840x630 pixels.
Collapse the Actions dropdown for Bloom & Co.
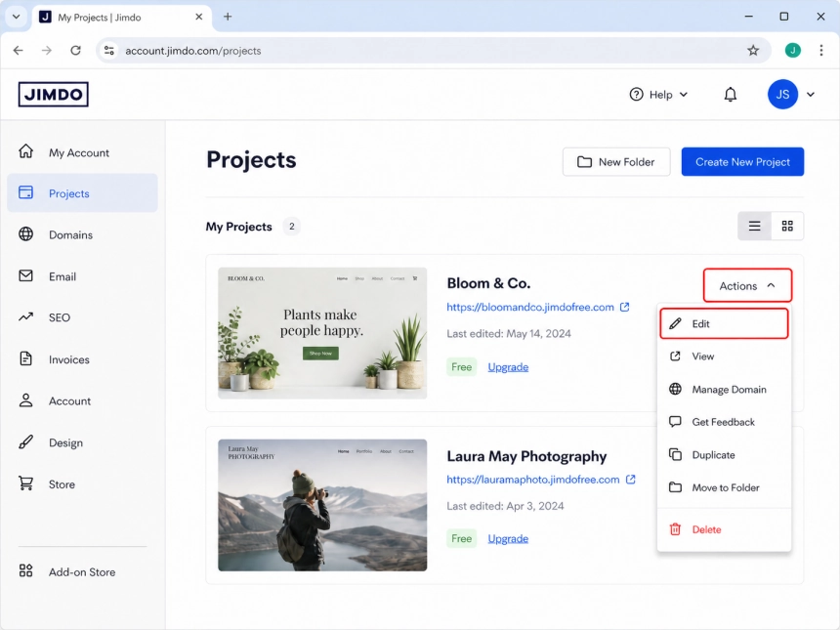coord(747,285)
